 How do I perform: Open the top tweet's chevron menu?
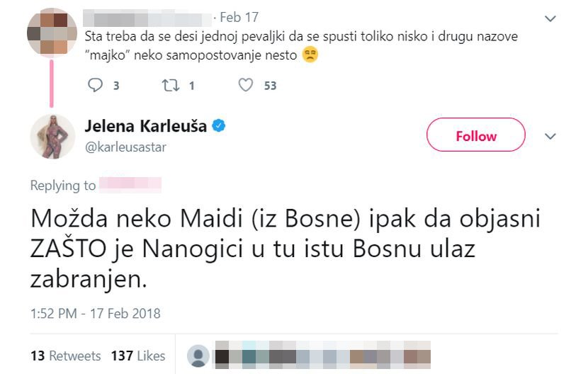pyautogui.click(x=550, y=18)
